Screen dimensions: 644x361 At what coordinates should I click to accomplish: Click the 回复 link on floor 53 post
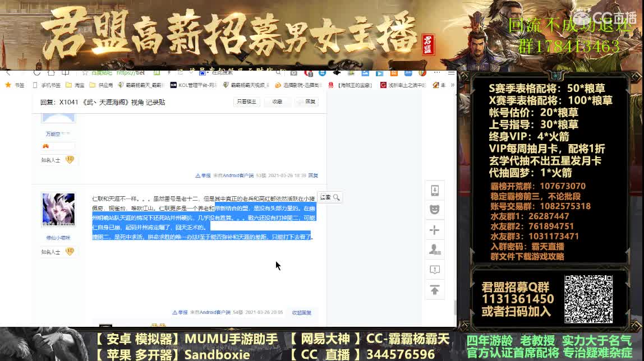pos(313,175)
